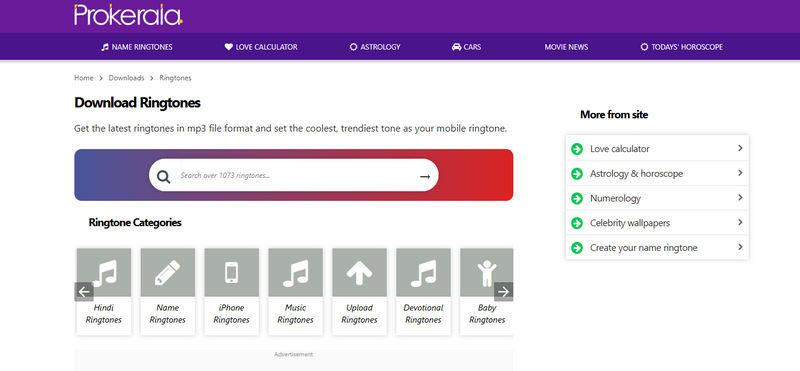Screen dimensions: 800x371
Task: Click the iPhone Ringtones label
Action: click(232, 314)
